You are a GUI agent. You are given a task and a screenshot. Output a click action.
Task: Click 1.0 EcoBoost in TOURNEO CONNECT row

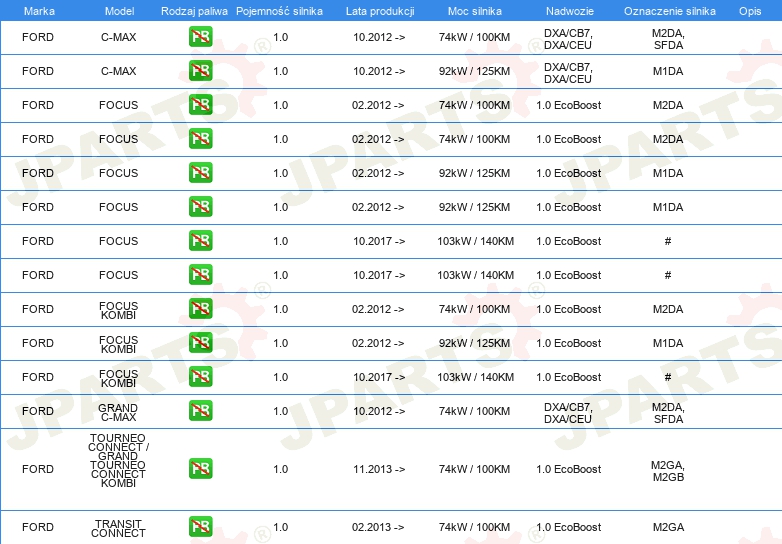[x=569, y=469]
